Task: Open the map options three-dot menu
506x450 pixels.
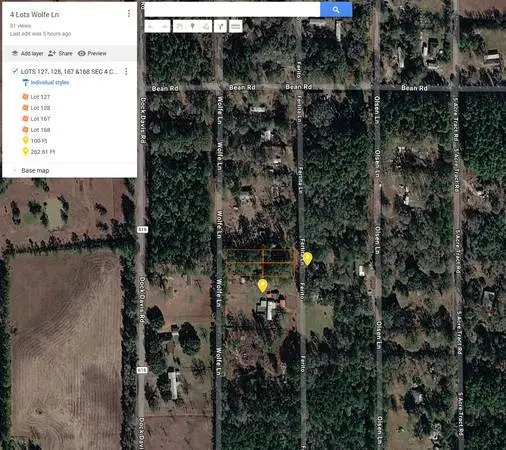Action: (x=129, y=13)
